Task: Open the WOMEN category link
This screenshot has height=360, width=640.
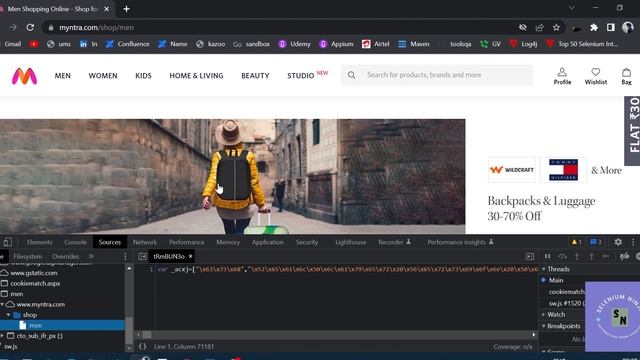Action: (103, 76)
